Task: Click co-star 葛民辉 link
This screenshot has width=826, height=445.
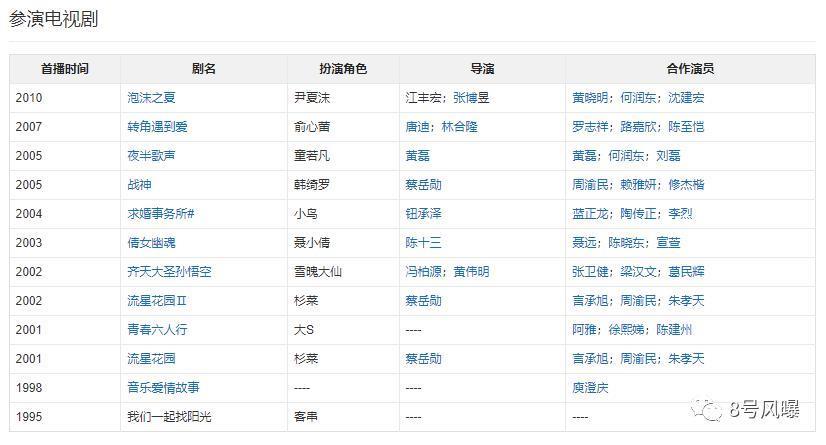Action: coord(686,271)
